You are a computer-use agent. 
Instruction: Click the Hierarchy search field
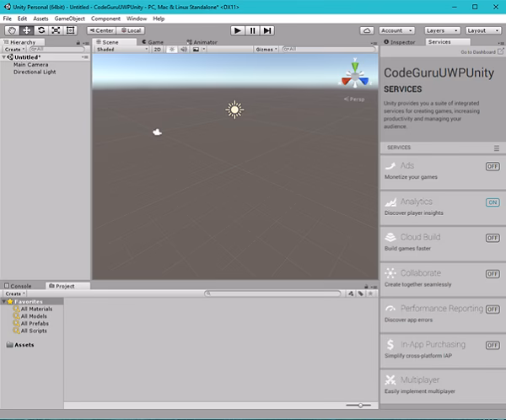pos(57,50)
